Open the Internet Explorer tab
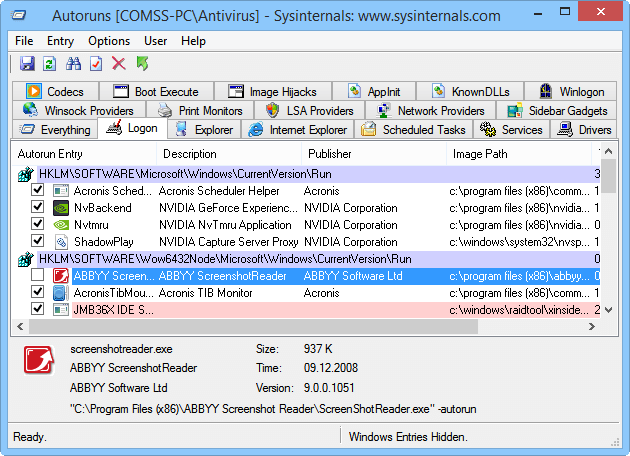Screen dimensions: 630x456 (297, 130)
